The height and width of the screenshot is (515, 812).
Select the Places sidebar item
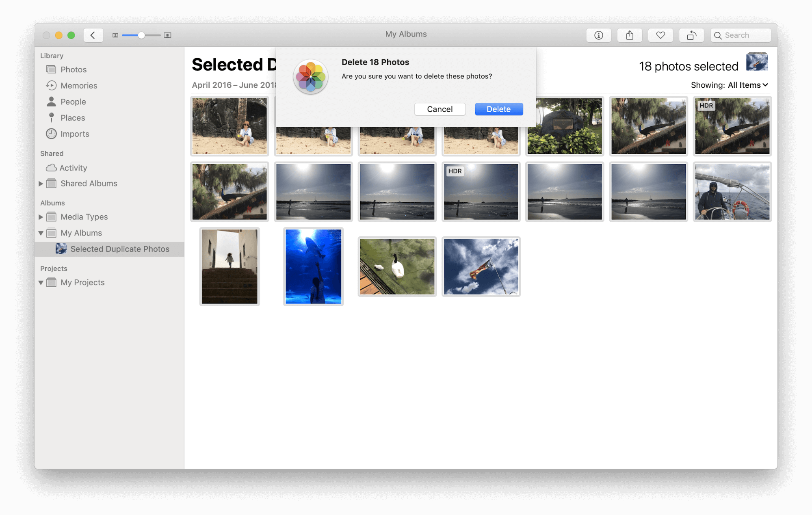click(x=73, y=118)
